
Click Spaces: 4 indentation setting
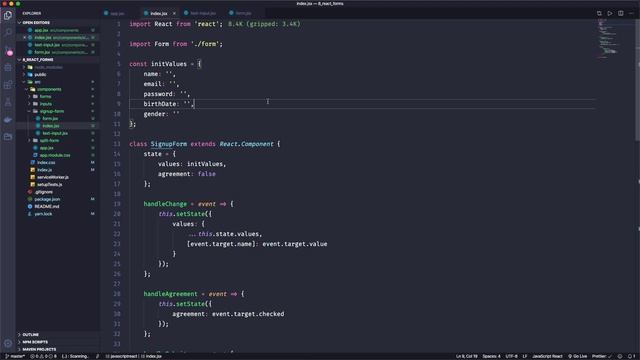(x=491, y=356)
